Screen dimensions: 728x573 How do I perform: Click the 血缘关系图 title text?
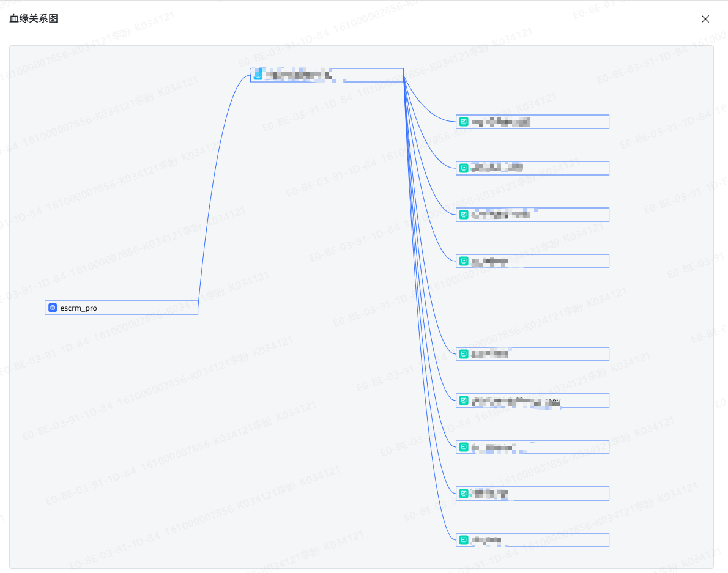click(x=34, y=18)
